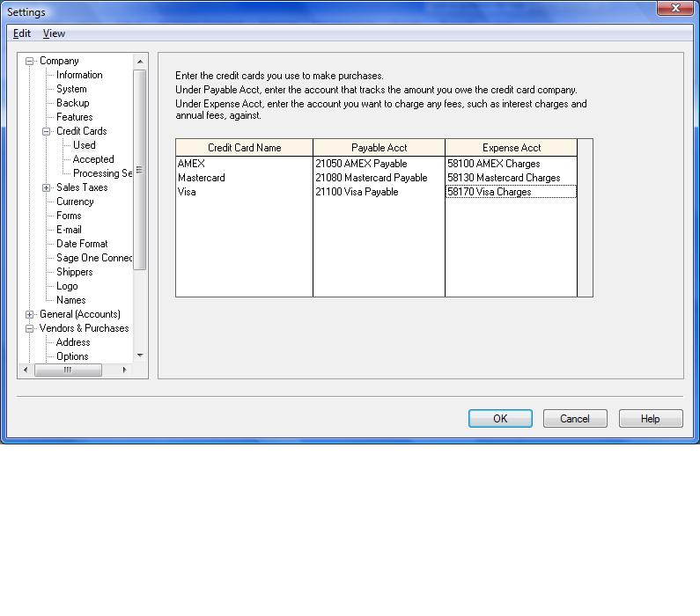Screen dimensions: 700x616
Task: Select the Sales Taxes tree item
Action: point(82,187)
